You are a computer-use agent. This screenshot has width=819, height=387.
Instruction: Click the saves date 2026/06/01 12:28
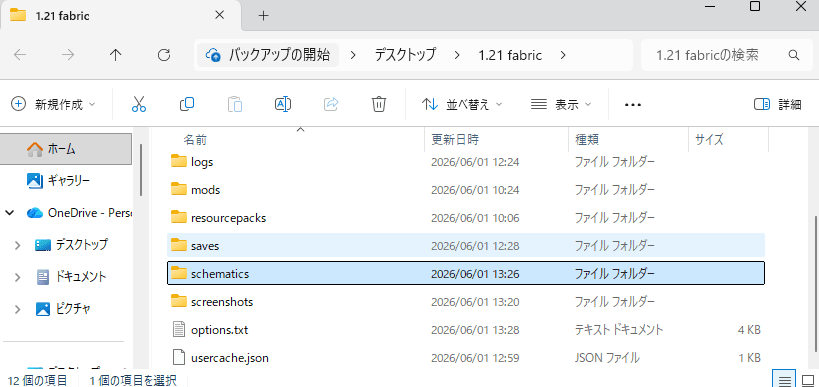(x=475, y=245)
